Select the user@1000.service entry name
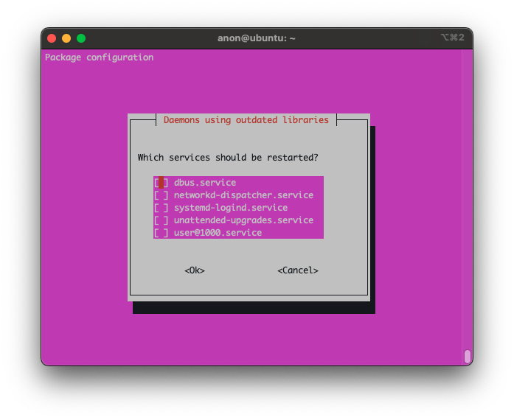The width and height of the screenshot is (514, 420). coord(218,233)
